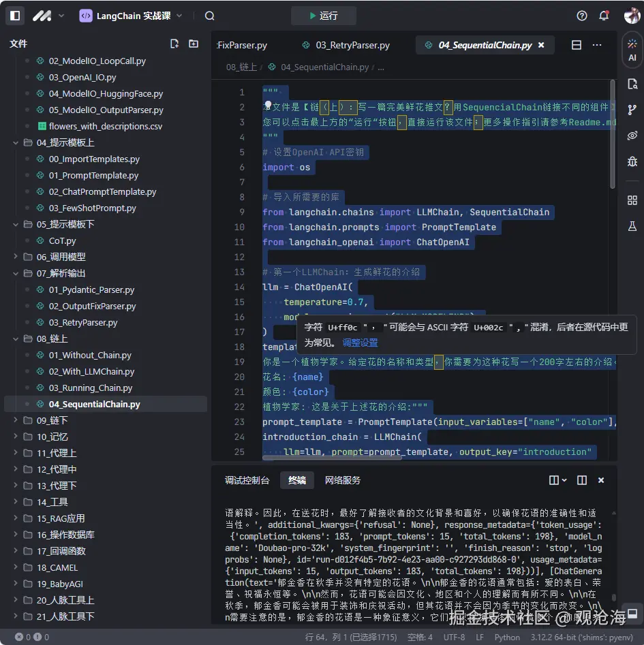The height and width of the screenshot is (645, 644).
Task: Switch to the 03_RetryParser.py tab
Action: point(352,45)
